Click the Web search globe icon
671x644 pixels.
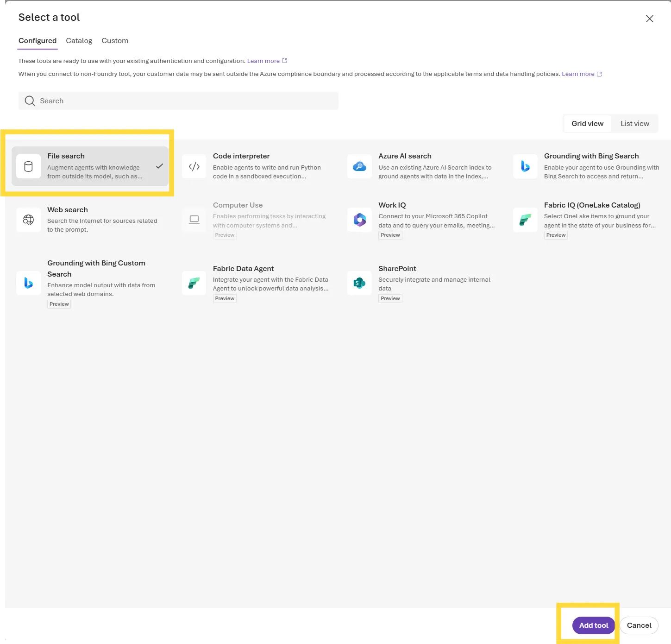pyautogui.click(x=28, y=220)
